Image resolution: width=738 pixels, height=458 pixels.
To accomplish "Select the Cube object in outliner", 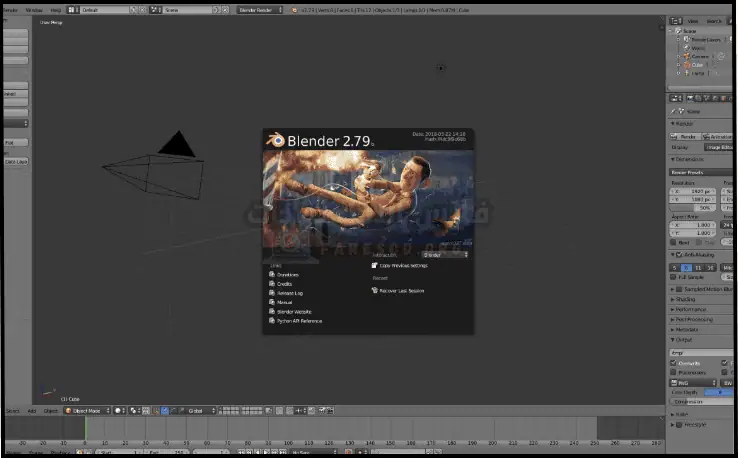I will (697, 65).
